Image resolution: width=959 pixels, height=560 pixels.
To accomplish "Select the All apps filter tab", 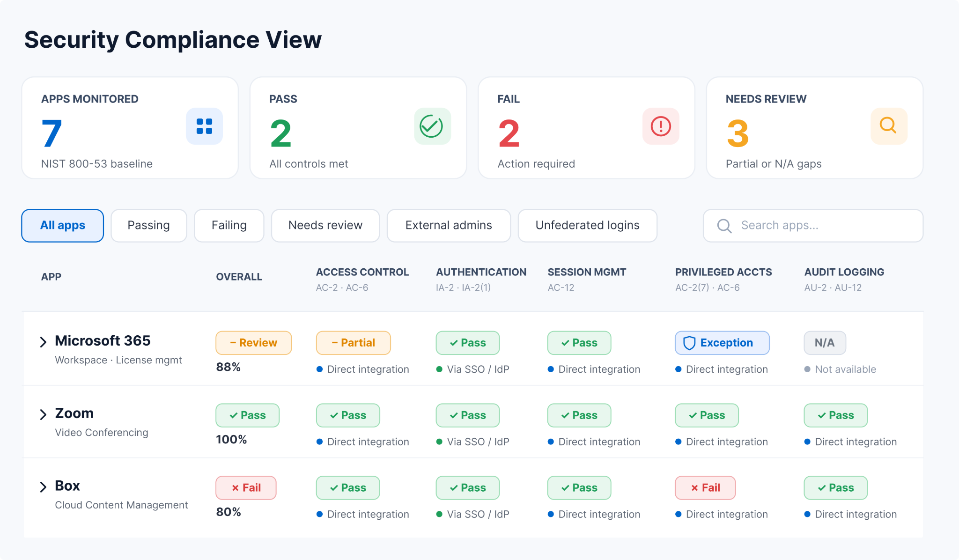I will point(63,226).
